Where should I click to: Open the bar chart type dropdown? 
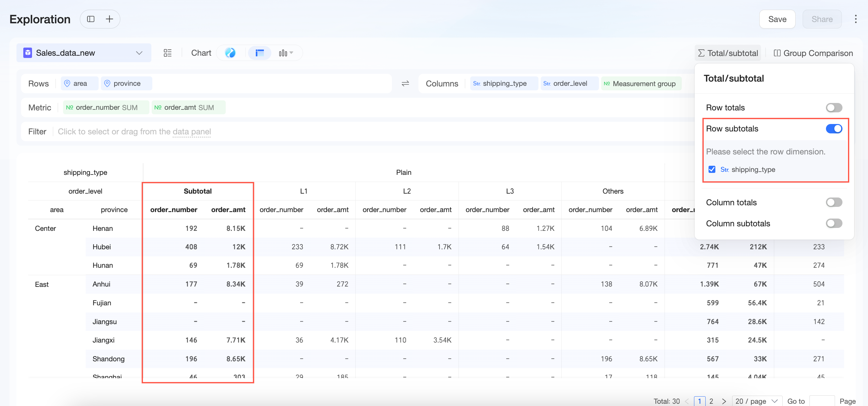(x=286, y=53)
